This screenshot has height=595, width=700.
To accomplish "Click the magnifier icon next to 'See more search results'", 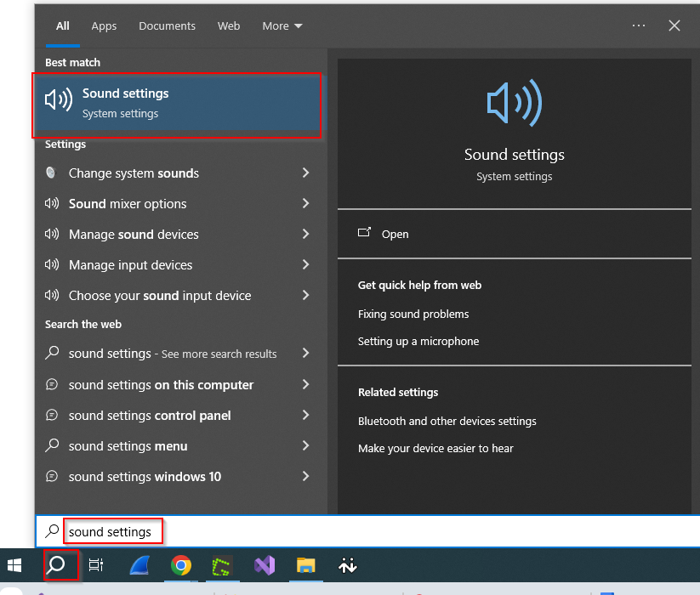I will (52, 353).
